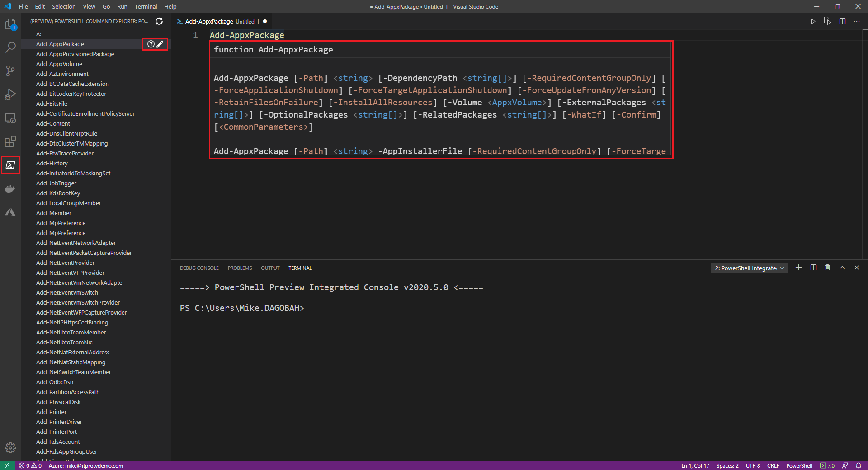The height and width of the screenshot is (470, 868).
Task: Open the PowerShell Command Explorer icon
Action: (x=10, y=165)
